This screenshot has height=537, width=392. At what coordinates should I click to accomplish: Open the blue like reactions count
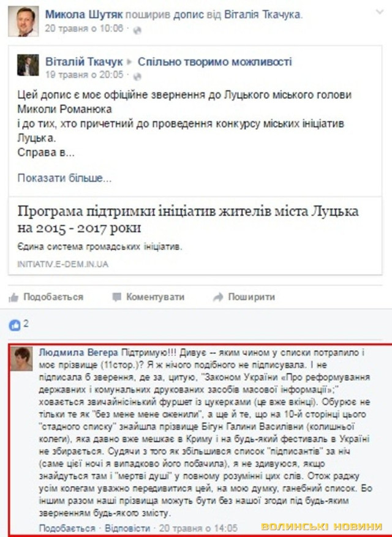point(18,325)
